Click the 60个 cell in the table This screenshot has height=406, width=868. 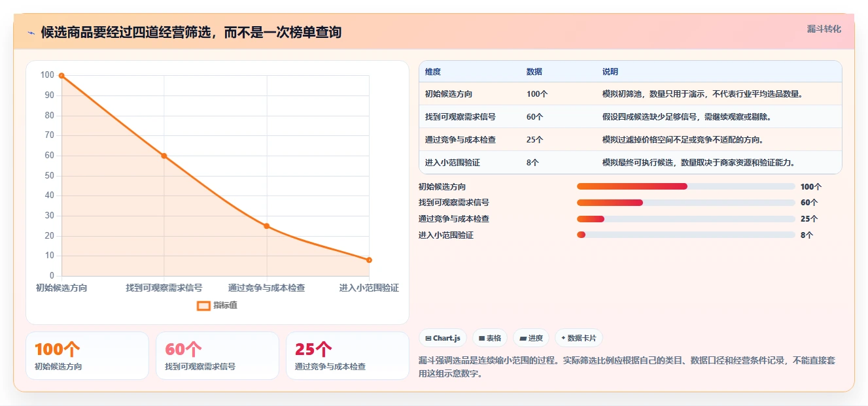(535, 117)
